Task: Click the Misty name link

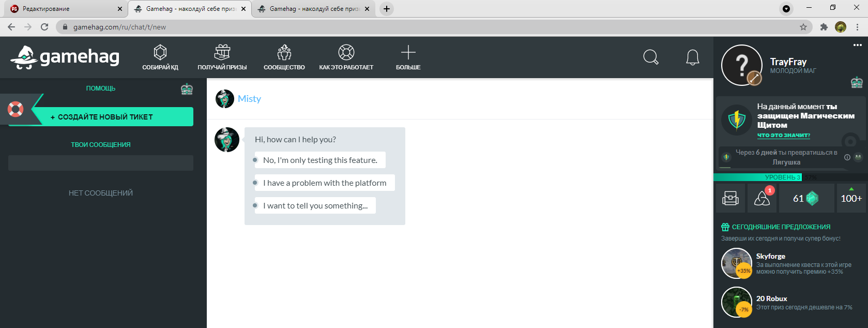Action: pyautogui.click(x=249, y=99)
